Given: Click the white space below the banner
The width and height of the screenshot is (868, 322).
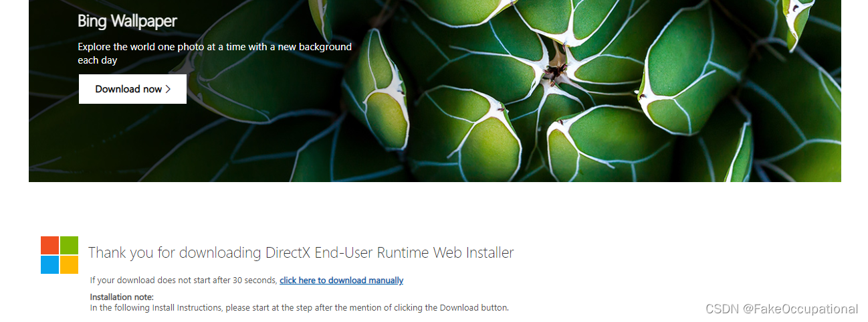Looking at the screenshot, I should (435, 208).
